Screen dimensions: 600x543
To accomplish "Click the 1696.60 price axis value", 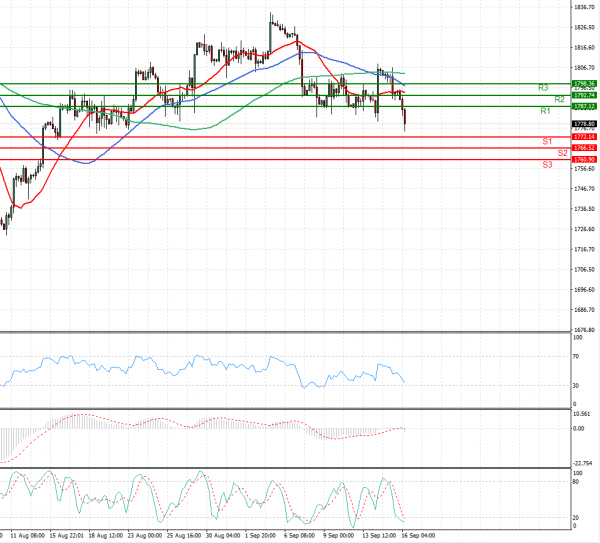I will click(584, 290).
